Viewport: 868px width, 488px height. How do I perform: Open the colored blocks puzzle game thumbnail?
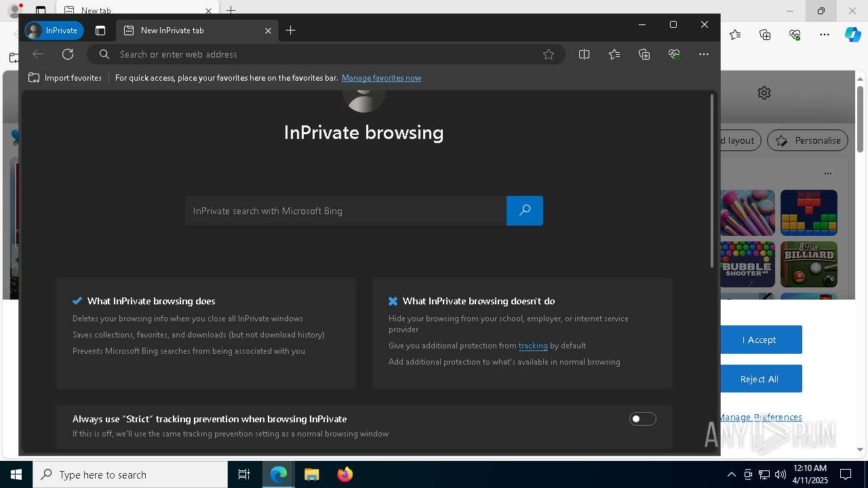[x=808, y=213]
